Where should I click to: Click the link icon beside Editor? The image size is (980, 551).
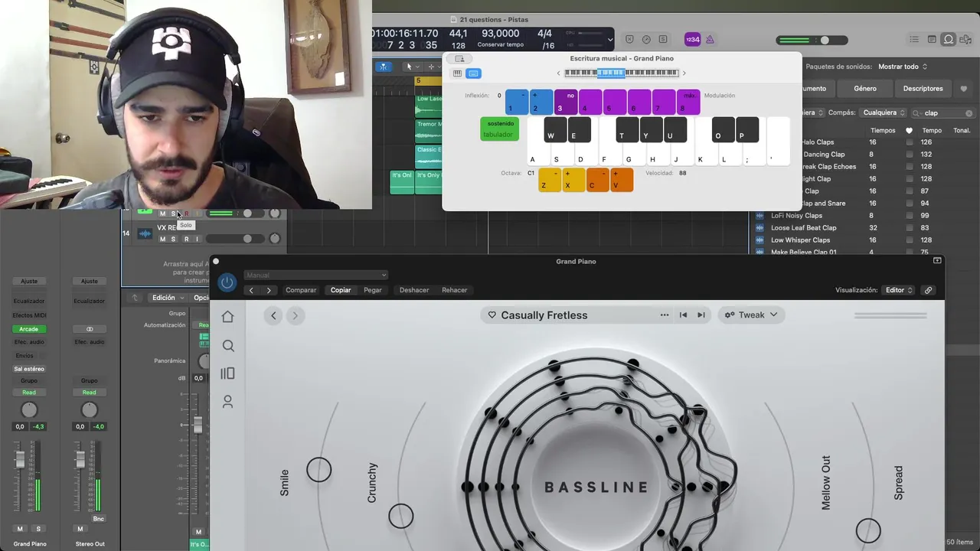coord(928,290)
